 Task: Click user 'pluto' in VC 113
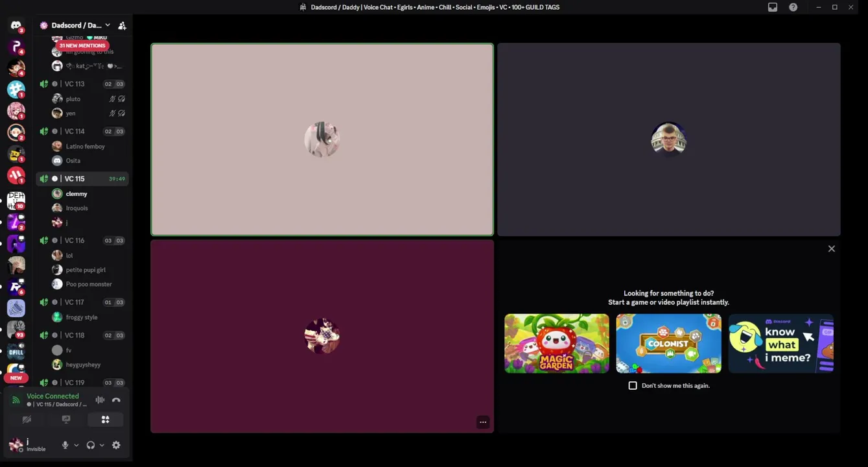pos(89,99)
